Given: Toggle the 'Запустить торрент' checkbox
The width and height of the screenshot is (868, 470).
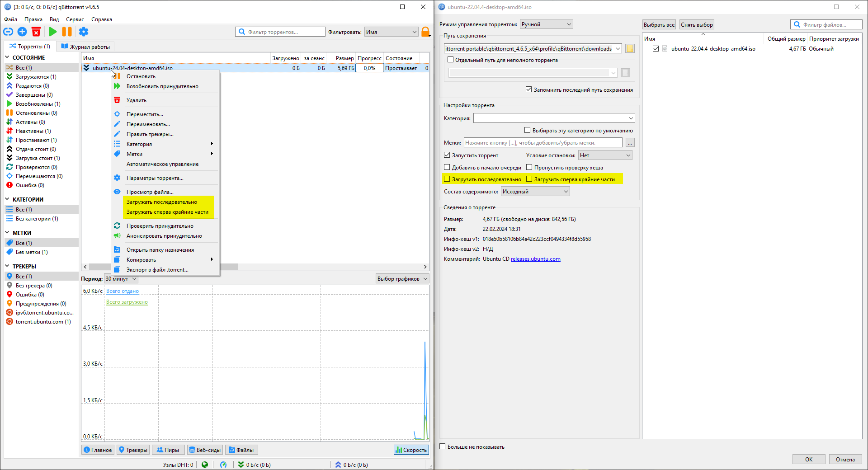Looking at the screenshot, I should (447, 155).
